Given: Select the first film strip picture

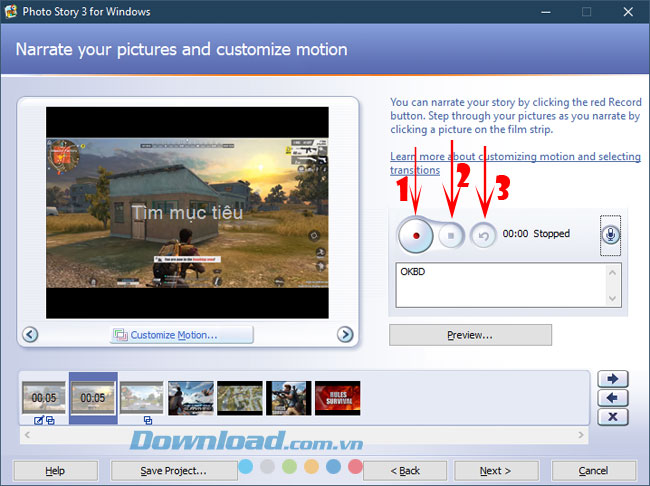Looking at the screenshot, I should (44, 397).
